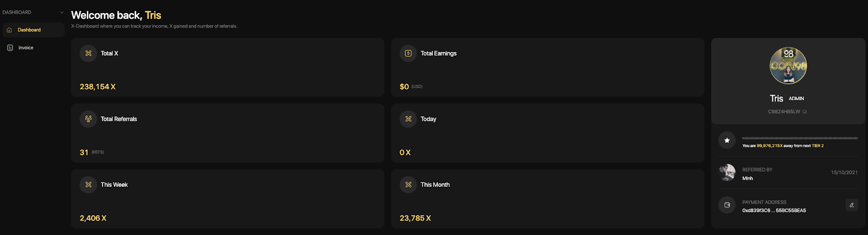Click the Total Referrals icon
This screenshot has width=868, height=235.
[88, 119]
